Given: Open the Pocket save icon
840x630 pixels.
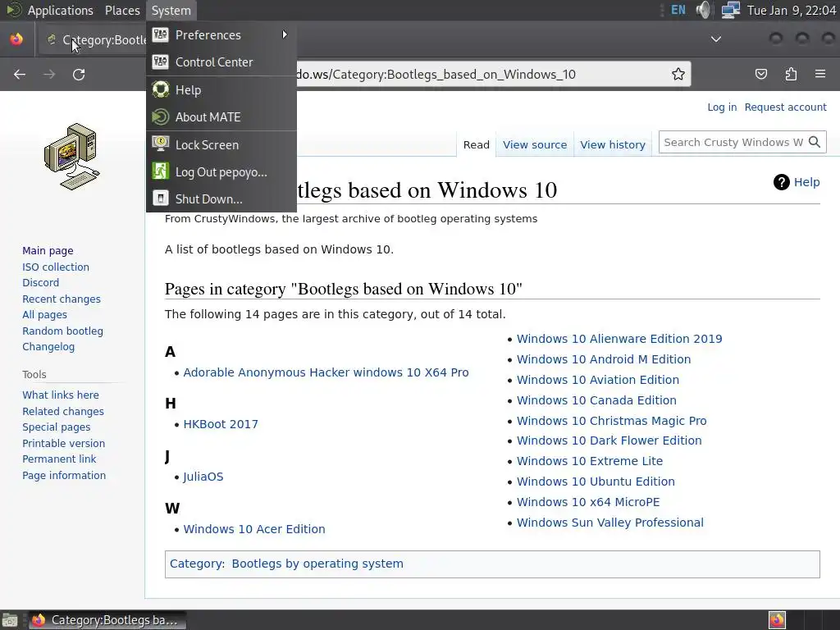Looking at the screenshot, I should (x=761, y=74).
